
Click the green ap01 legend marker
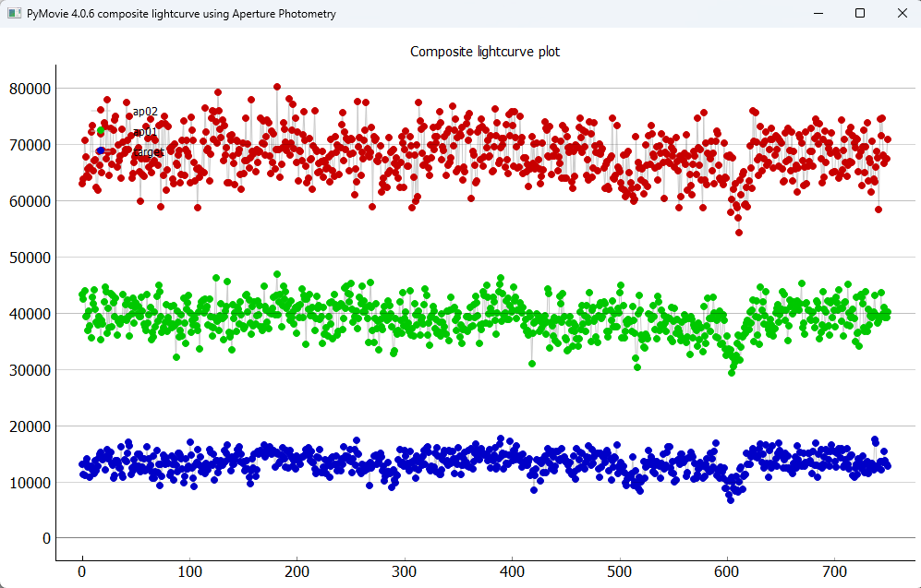tap(101, 130)
